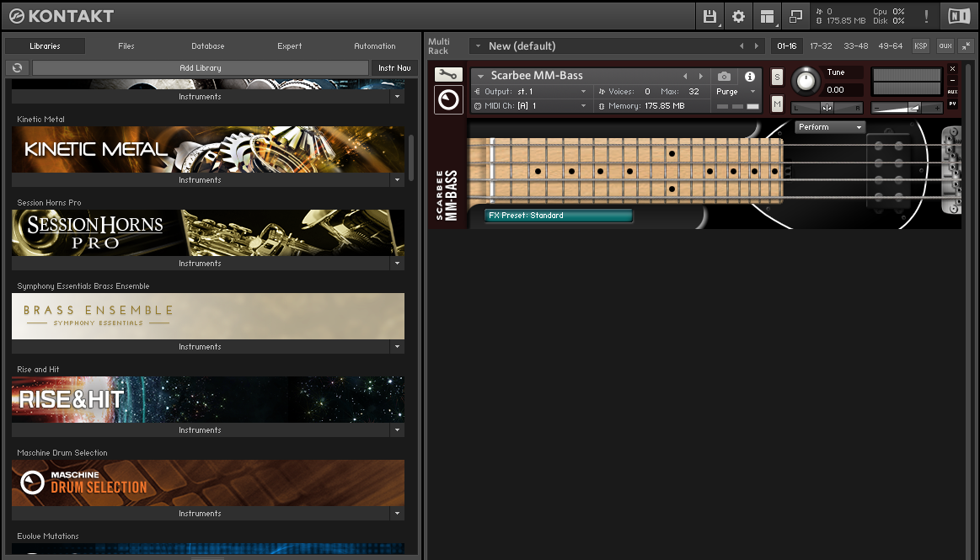
Task: Select next multi with right arrow
Action: [x=756, y=46]
